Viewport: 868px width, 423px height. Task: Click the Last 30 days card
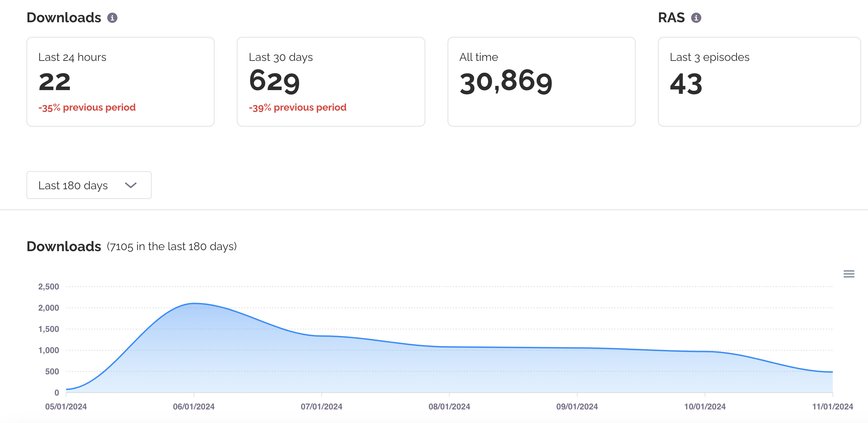coord(331,82)
